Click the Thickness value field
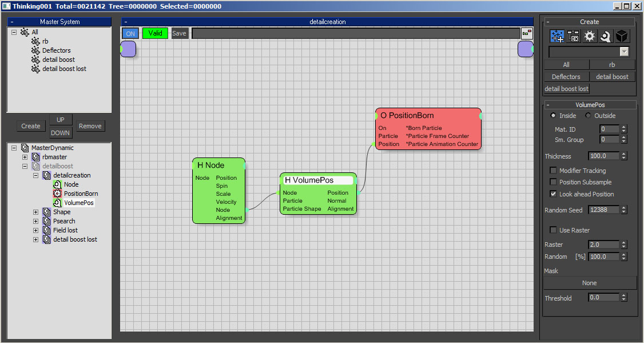The width and height of the screenshot is (644, 343). 603,156
